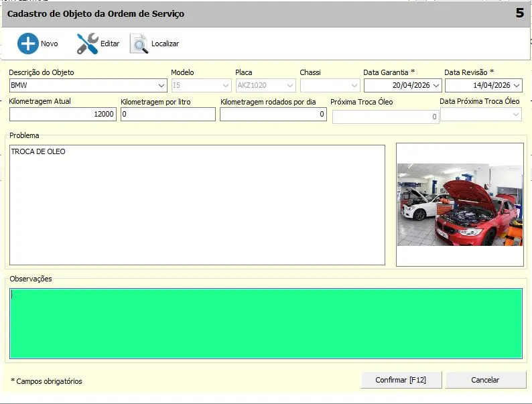Click the Problema text area

point(197,205)
